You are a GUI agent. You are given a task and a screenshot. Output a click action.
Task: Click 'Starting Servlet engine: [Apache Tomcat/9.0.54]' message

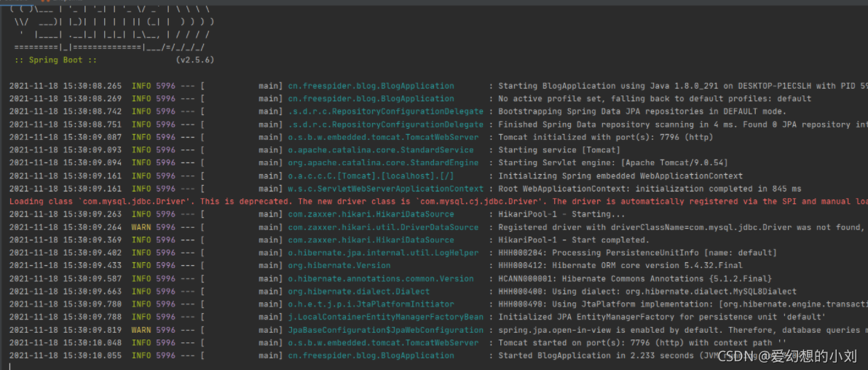point(613,163)
